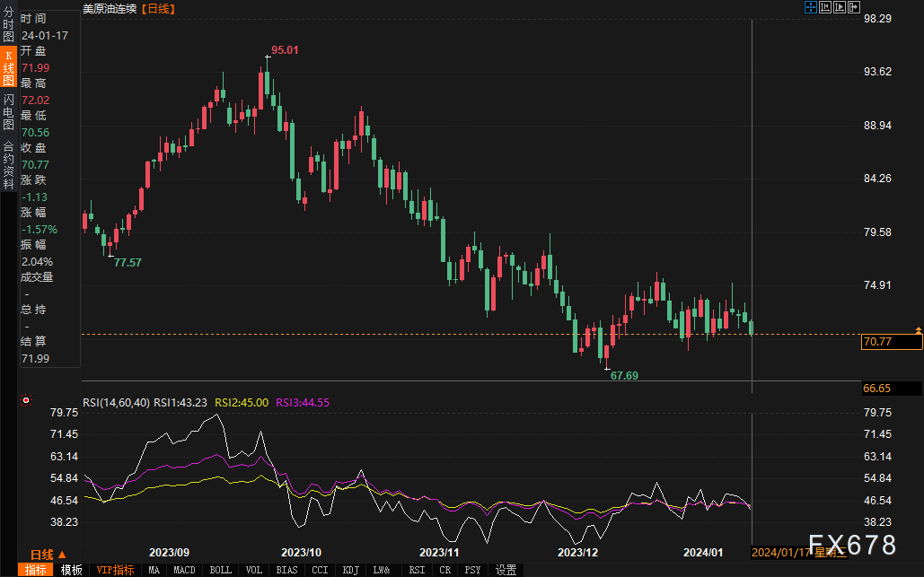
Task: Click the export arrow icon at top right
Action: (853, 7)
